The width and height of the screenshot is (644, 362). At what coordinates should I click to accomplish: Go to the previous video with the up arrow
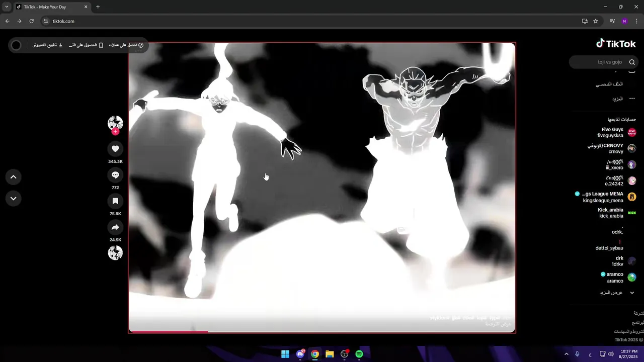click(14, 177)
